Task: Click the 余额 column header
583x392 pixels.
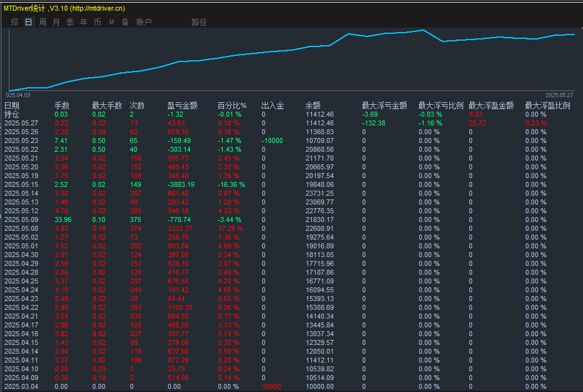Action: (x=313, y=105)
